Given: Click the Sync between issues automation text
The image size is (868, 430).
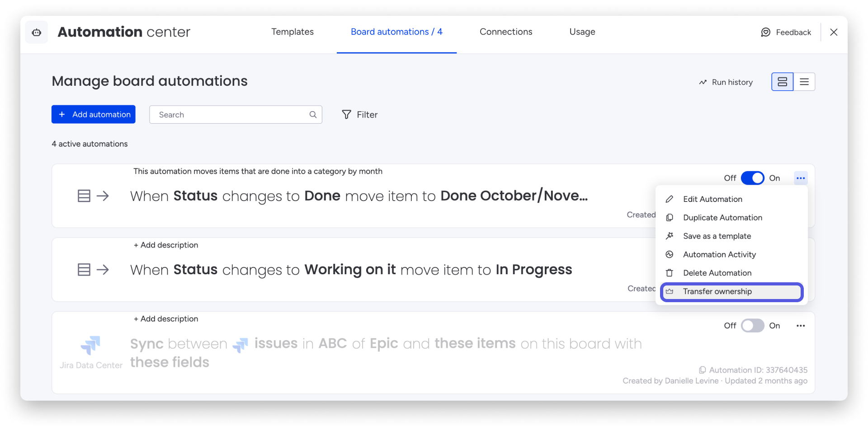Looking at the screenshot, I should click(x=386, y=353).
